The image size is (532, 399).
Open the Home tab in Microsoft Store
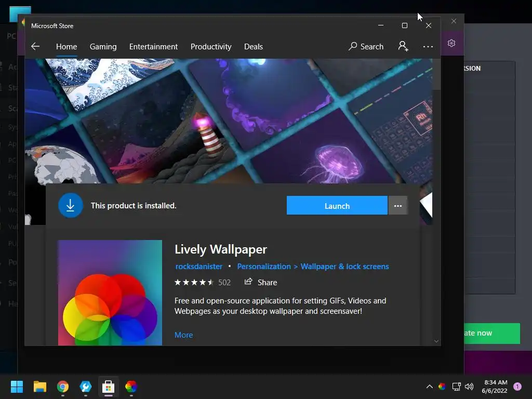click(x=66, y=46)
